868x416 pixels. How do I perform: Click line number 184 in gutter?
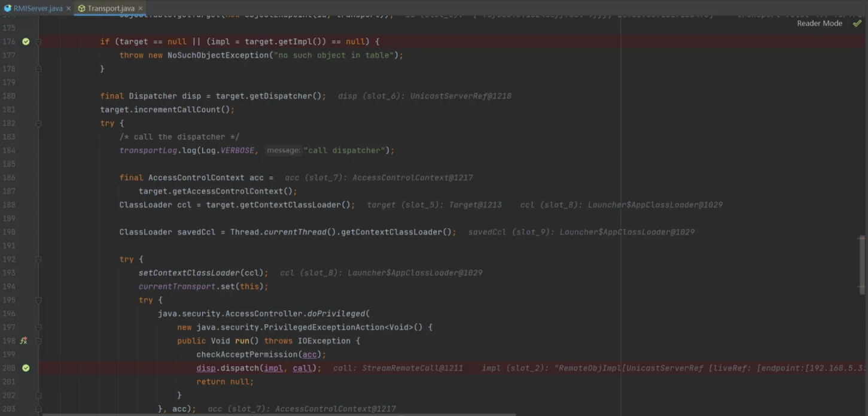[x=9, y=150]
